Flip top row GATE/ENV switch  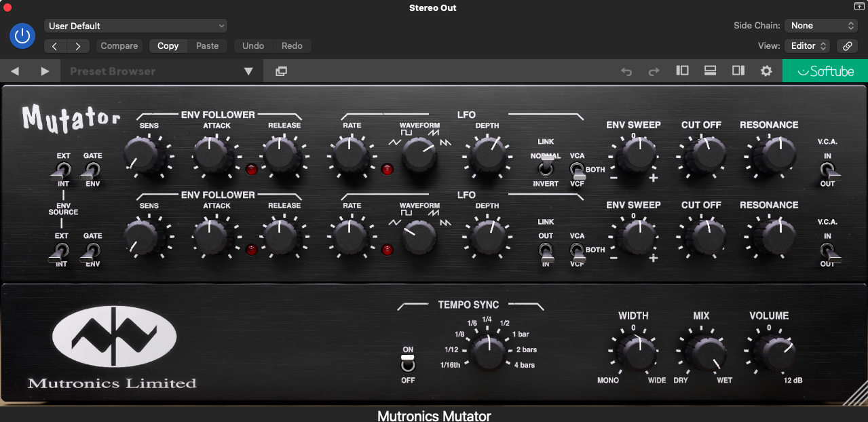[92, 170]
